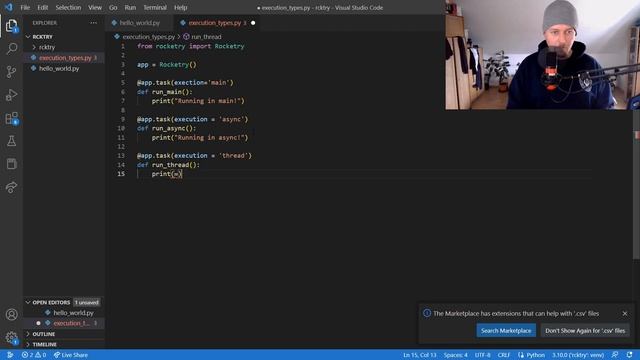640x360 pixels.
Task: Open the Manage gear settings icon
Action: (x=11, y=338)
